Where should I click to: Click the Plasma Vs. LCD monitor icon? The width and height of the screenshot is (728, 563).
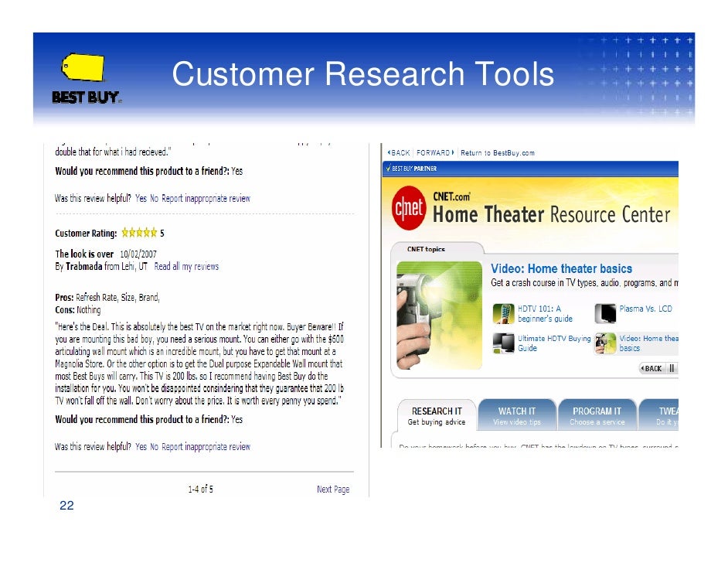pyautogui.click(x=605, y=313)
